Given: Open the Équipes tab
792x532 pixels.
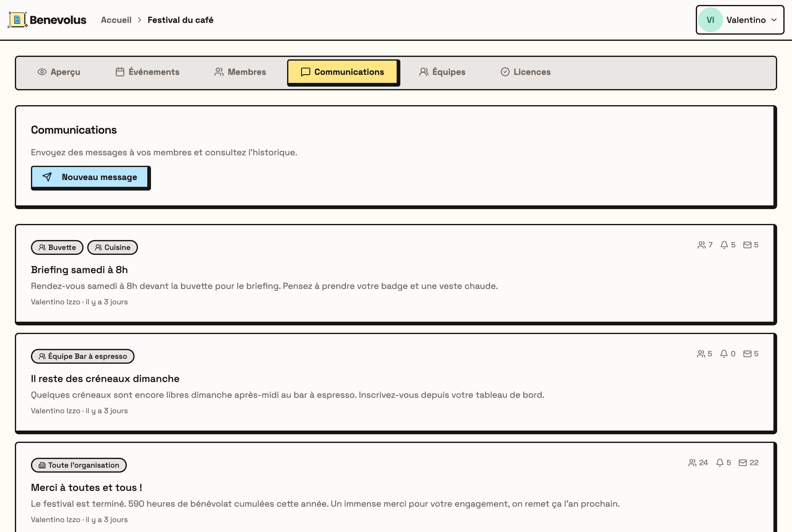Looking at the screenshot, I should click(442, 72).
